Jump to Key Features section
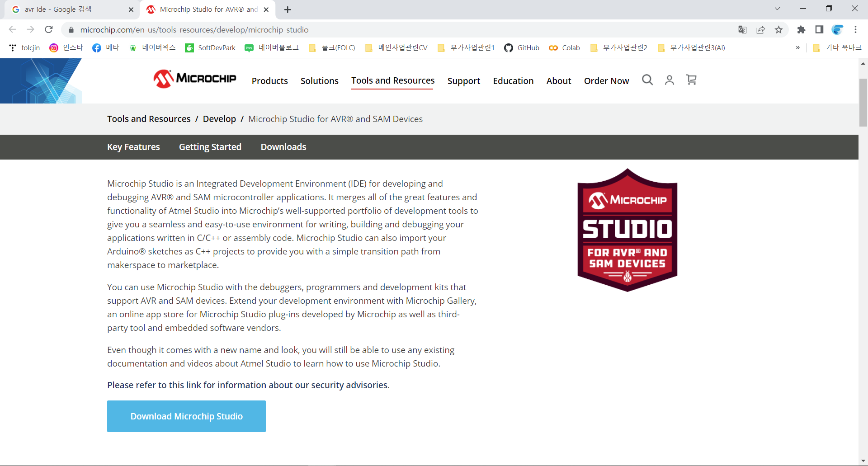This screenshot has height=466, width=868. [133, 147]
